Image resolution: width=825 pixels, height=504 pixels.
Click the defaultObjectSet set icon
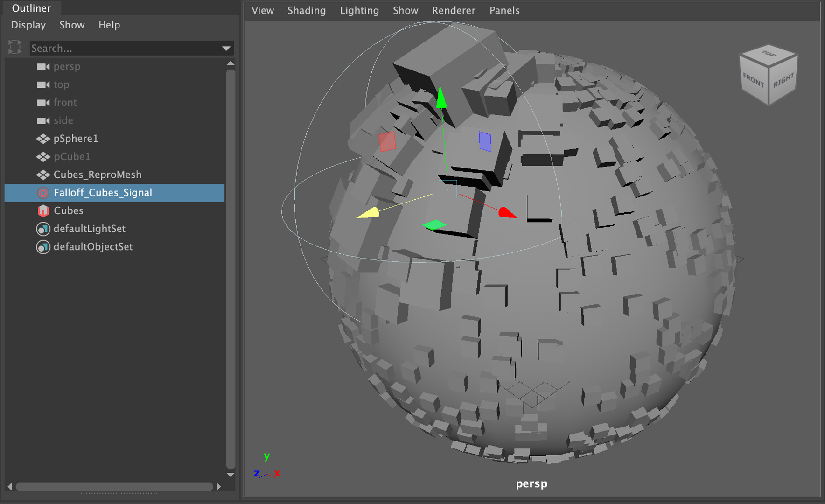click(x=43, y=247)
